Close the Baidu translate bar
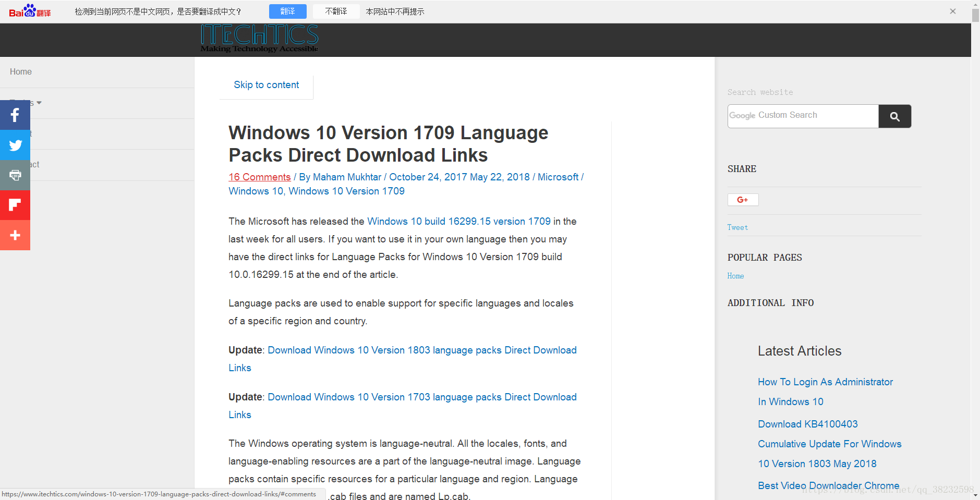 point(952,11)
